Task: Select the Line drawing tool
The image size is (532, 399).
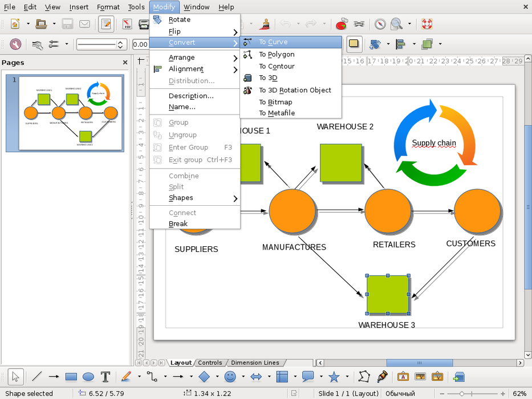Action: 36,377
